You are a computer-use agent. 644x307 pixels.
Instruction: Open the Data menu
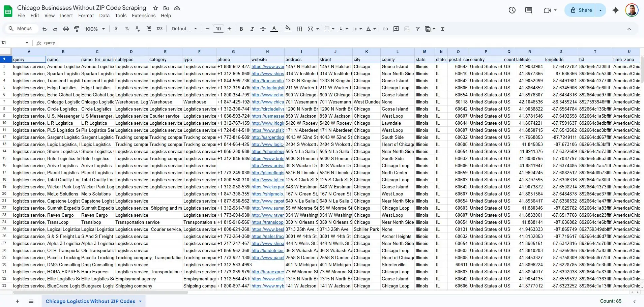(x=104, y=16)
